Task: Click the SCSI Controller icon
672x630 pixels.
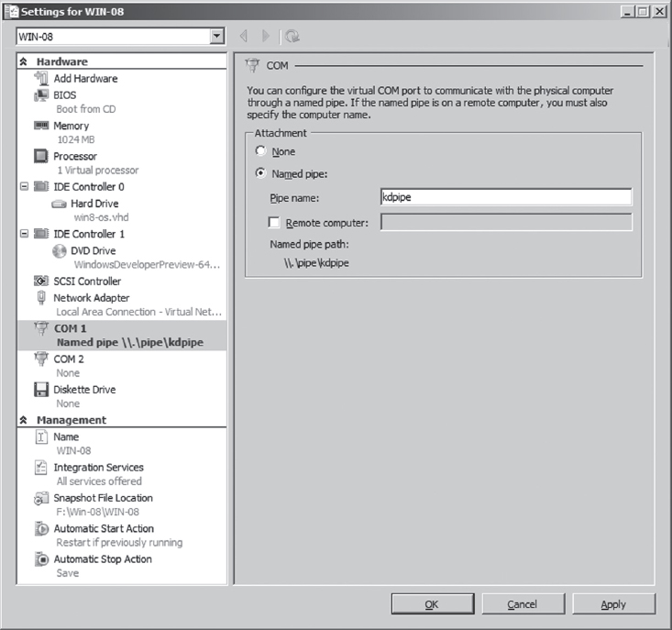Action: (41, 282)
